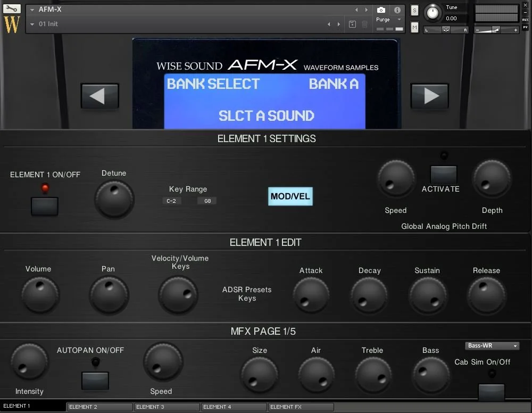Image resolution: width=532 pixels, height=413 pixels.
Task: Open the 01 Init preset dropdown arrow
Action: pyautogui.click(x=32, y=24)
